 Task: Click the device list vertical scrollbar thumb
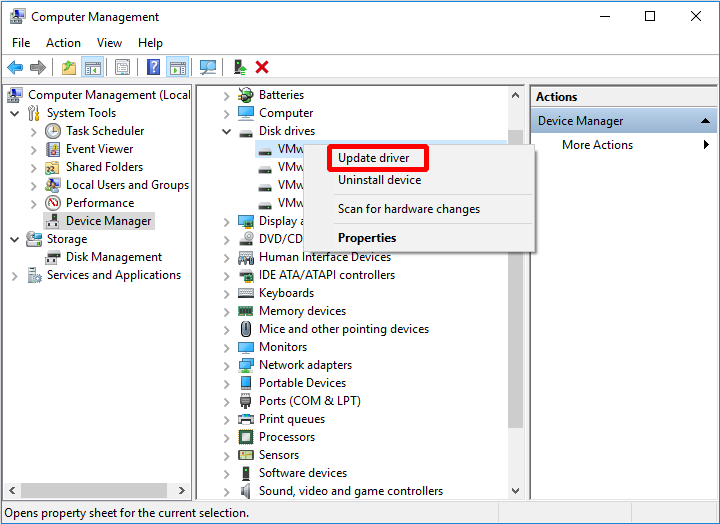coord(515,279)
